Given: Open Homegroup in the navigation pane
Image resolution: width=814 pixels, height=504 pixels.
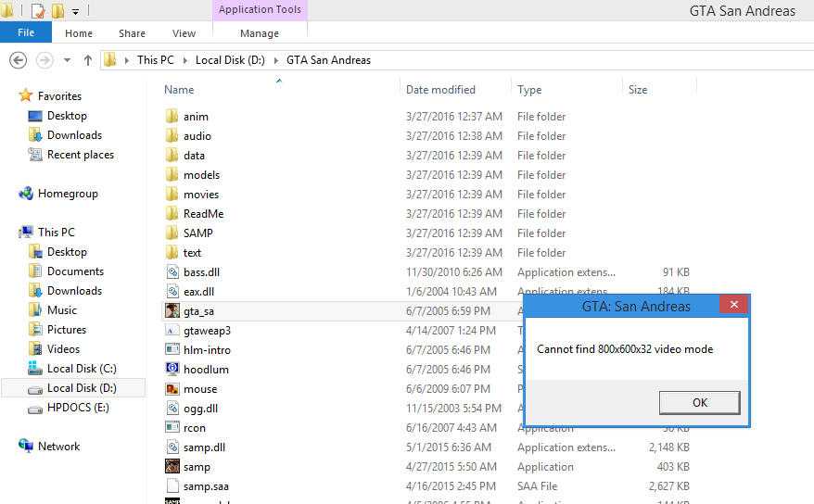Looking at the screenshot, I should (x=67, y=194).
